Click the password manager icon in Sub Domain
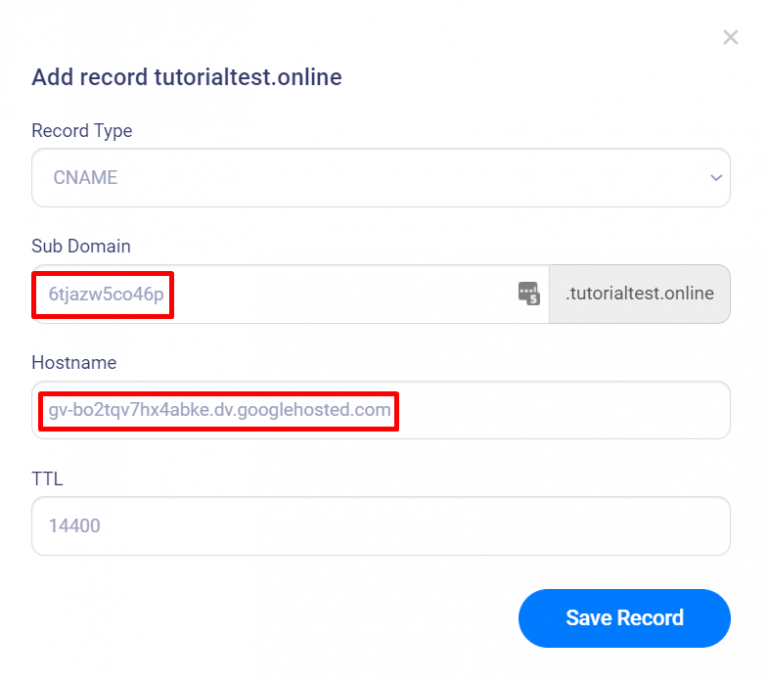 point(528,293)
